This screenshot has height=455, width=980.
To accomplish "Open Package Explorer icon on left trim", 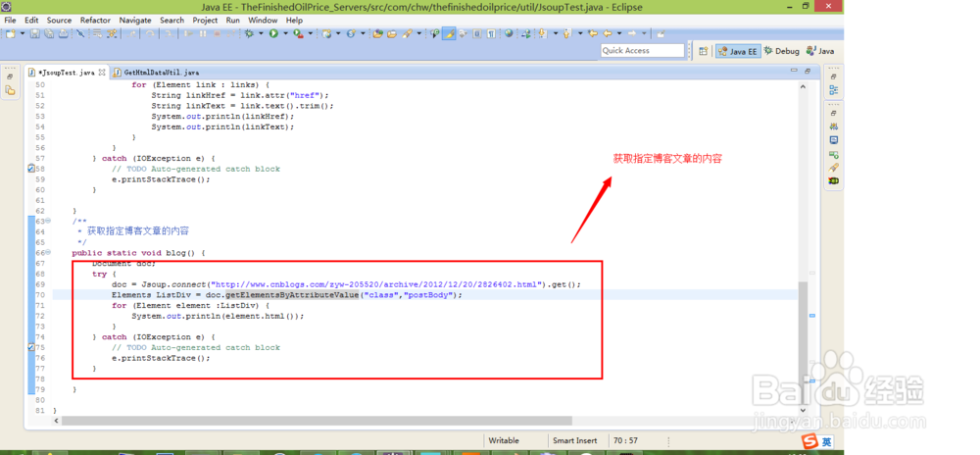I will pos(10,90).
